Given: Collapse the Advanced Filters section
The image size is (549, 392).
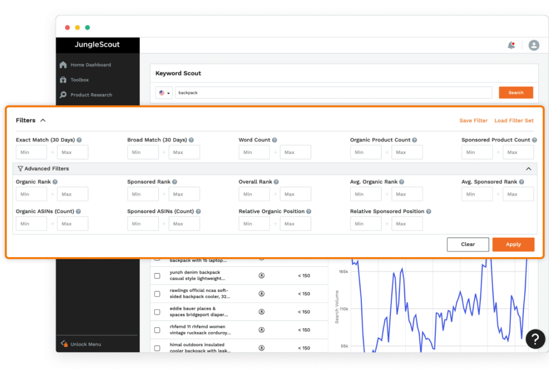Looking at the screenshot, I should pyautogui.click(x=529, y=169).
